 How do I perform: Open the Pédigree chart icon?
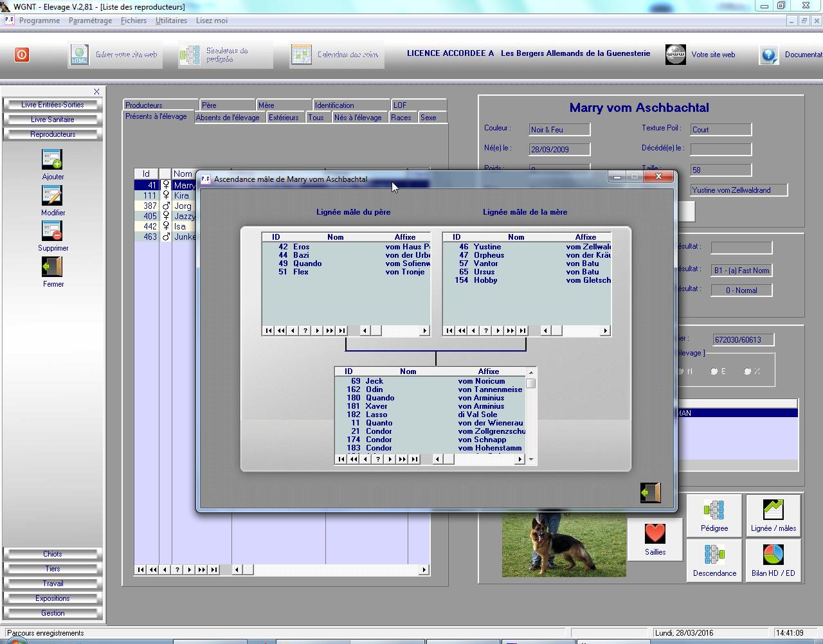coord(714,511)
